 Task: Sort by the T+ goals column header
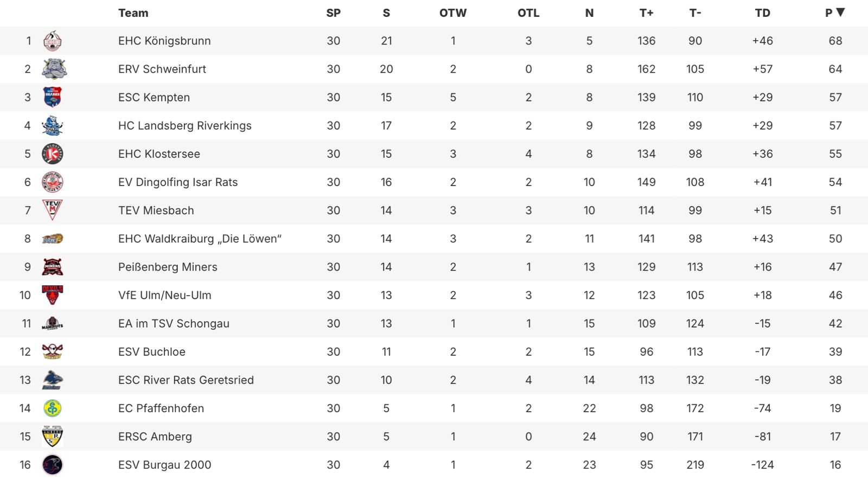click(646, 13)
